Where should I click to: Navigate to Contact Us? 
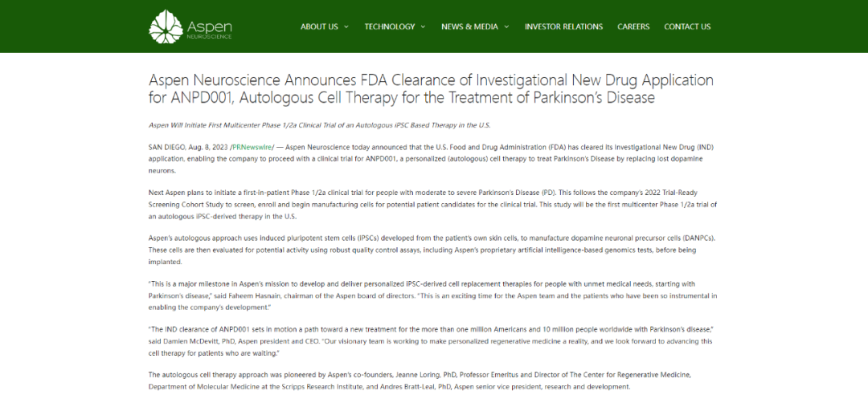pyautogui.click(x=687, y=26)
